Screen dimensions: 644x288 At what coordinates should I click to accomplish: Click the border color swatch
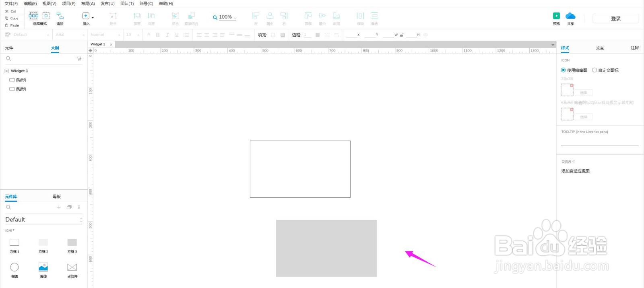pos(318,35)
